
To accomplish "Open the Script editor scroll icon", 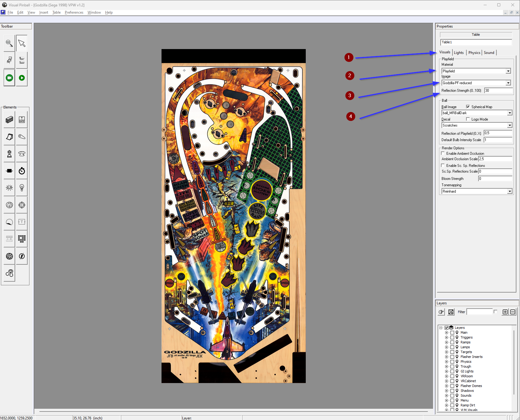I will pyautogui.click(x=22, y=60).
